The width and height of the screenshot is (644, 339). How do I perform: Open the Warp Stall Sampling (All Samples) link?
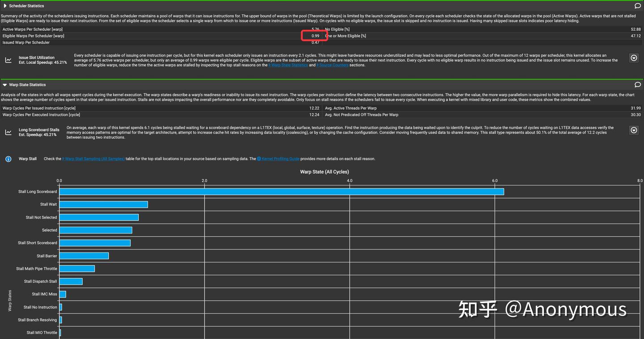coord(93,159)
